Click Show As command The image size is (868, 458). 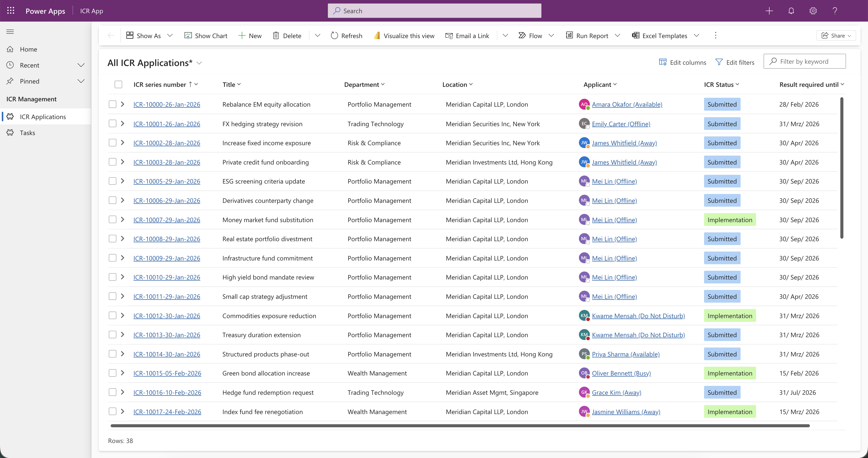144,35
